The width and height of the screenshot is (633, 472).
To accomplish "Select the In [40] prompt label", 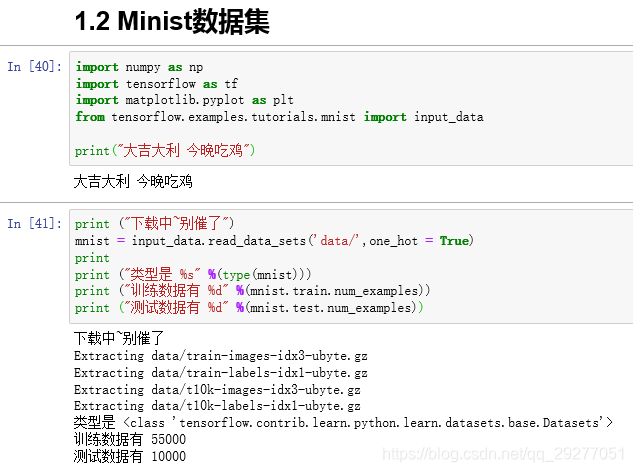I will (35, 66).
